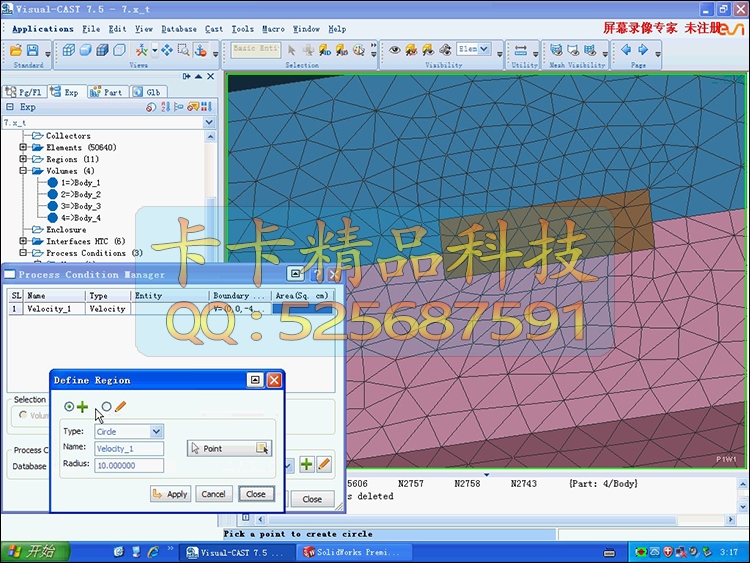Select the add (green plus) radio button
The height and width of the screenshot is (563, 750).
point(69,407)
